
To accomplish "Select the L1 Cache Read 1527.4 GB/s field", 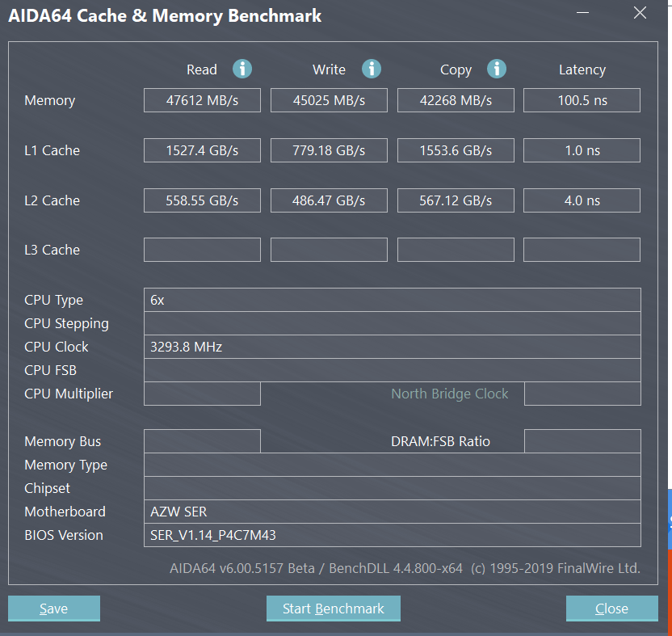I will click(x=202, y=150).
